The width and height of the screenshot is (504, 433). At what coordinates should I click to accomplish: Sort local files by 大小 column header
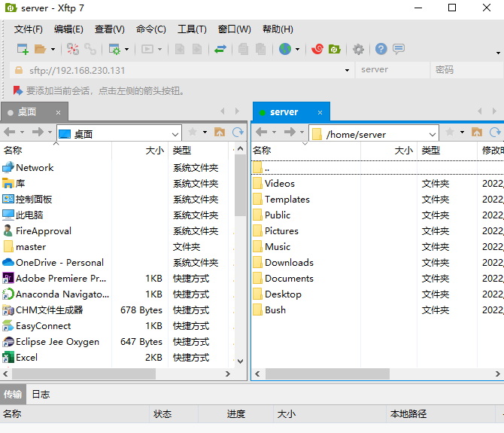[139, 150]
